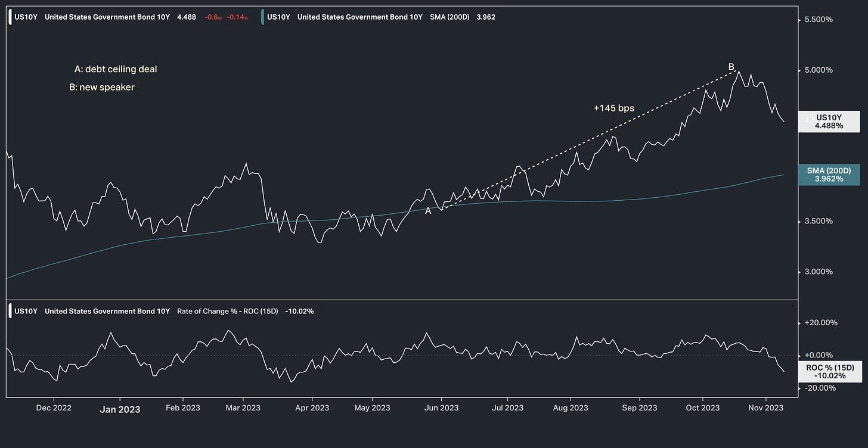Click the Oct 2023 date label
The width and height of the screenshot is (868, 448).
click(703, 408)
